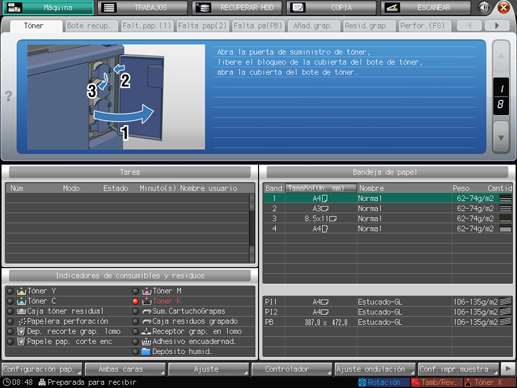Open Conf.impr.muestra menu
517x388 pixels.
(x=458, y=369)
